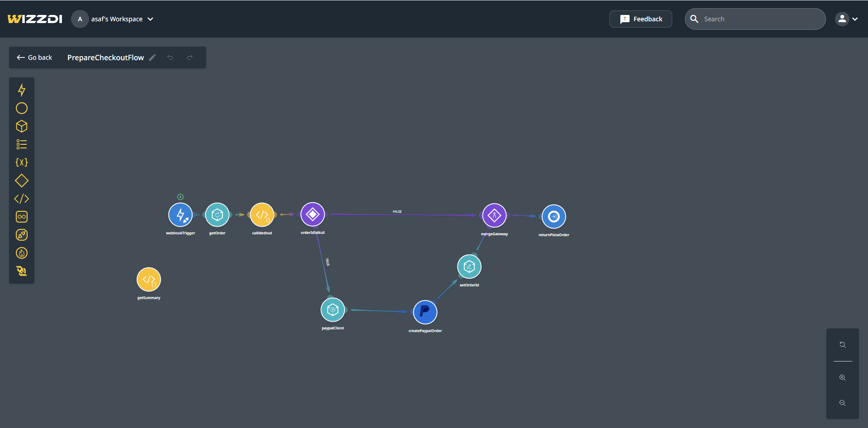Select the infinity loop tool in sidebar
The height and width of the screenshot is (428, 868).
pyautogui.click(x=22, y=217)
